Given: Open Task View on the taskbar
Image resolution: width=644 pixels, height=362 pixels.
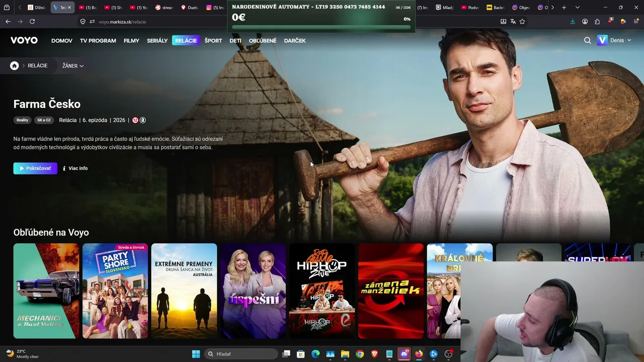Looking at the screenshot, I should (286, 354).
